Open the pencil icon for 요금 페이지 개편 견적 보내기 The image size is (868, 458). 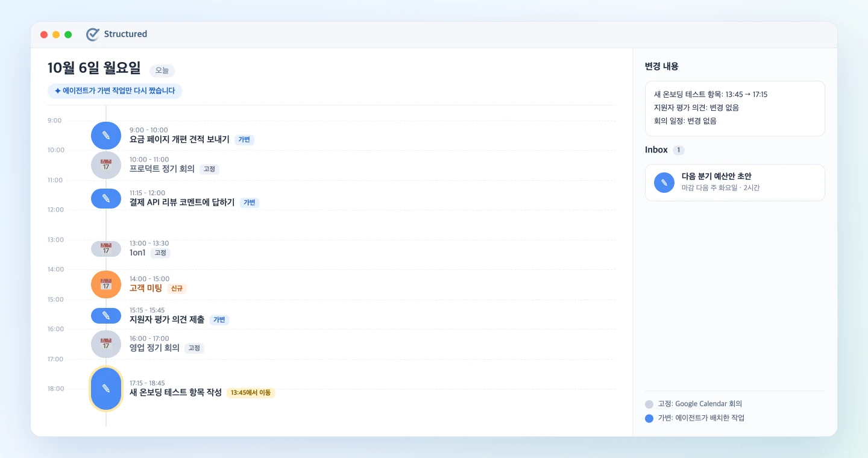tap(106, 135)
